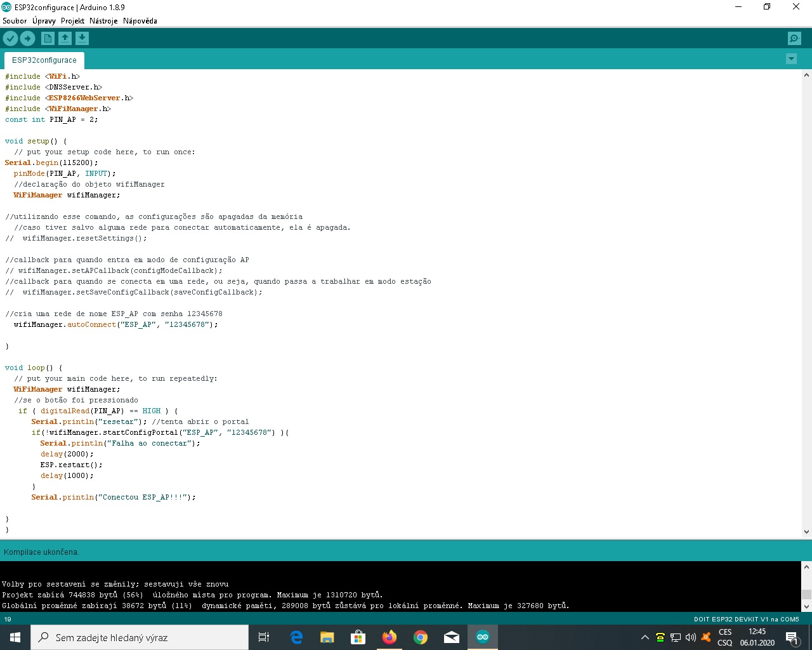The height and width of the screenshot is (650, 812).
Task: Open the volume control speaker icon
Action: [691, 637]
